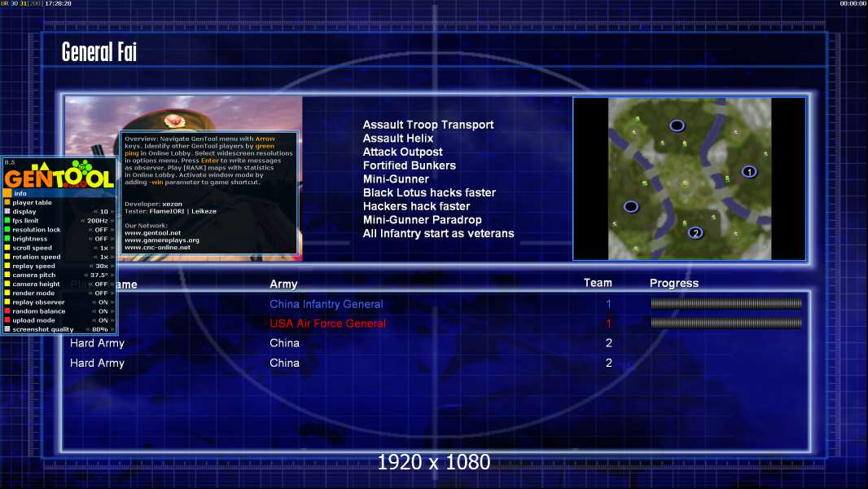This screenshot has height=489, width=868.
Task: Click the orange square beside player table
Action: (7, 203)
